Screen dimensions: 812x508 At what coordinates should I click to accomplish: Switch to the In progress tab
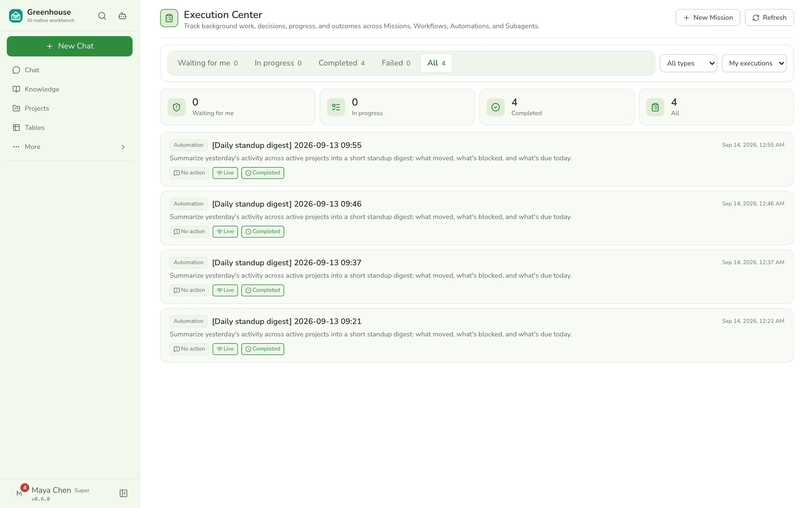[278, 63]
